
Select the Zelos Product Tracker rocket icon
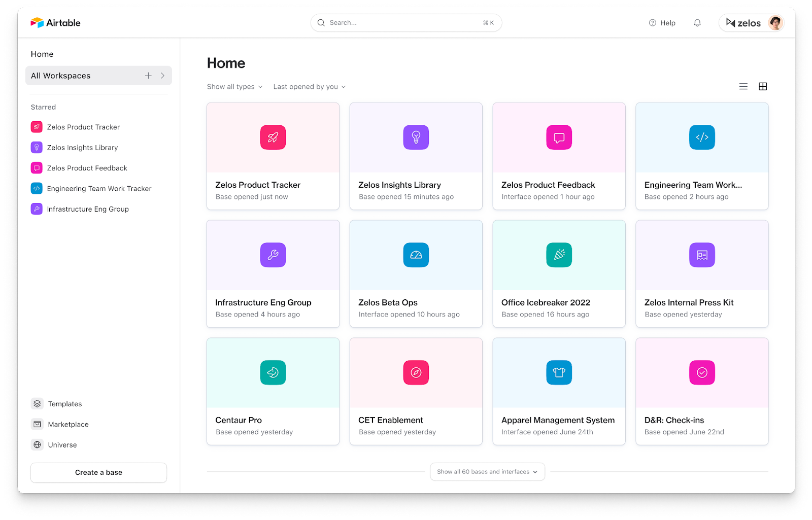(273, 137)
